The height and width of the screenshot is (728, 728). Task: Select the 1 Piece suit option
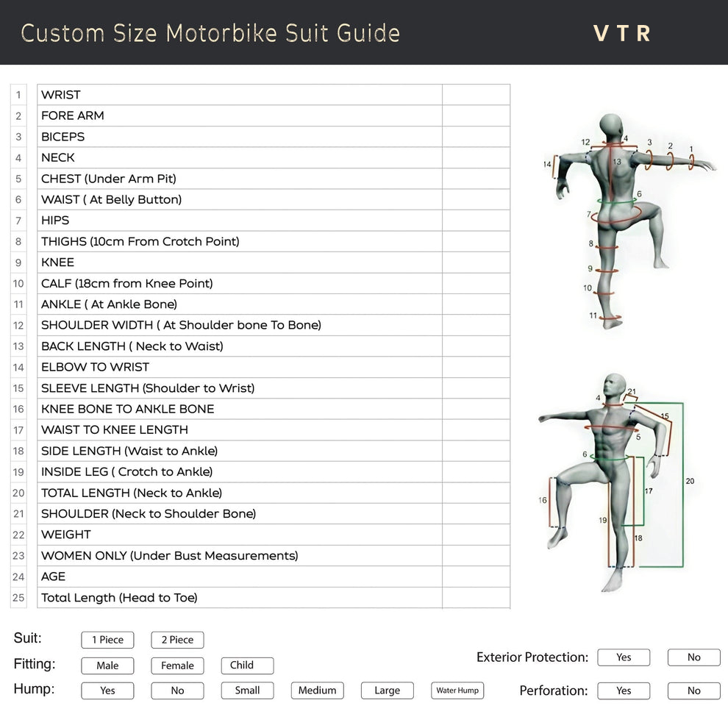[107, 640]
